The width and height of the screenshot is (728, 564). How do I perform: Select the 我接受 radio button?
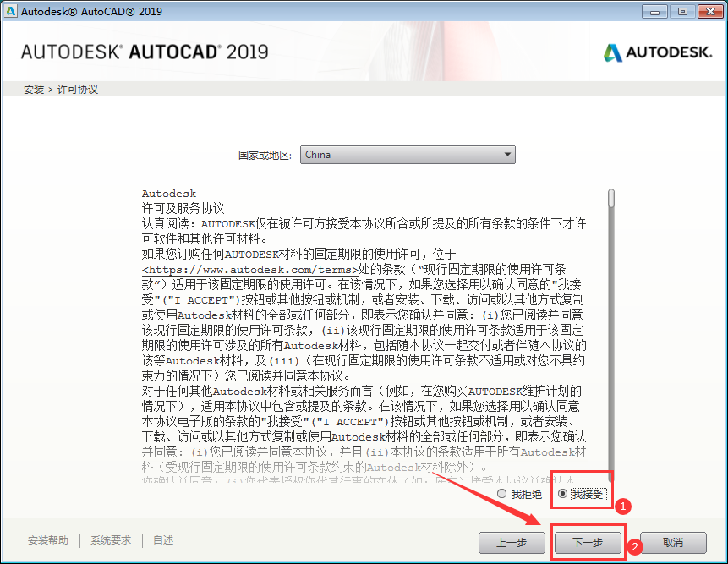[x=563, y=494]
